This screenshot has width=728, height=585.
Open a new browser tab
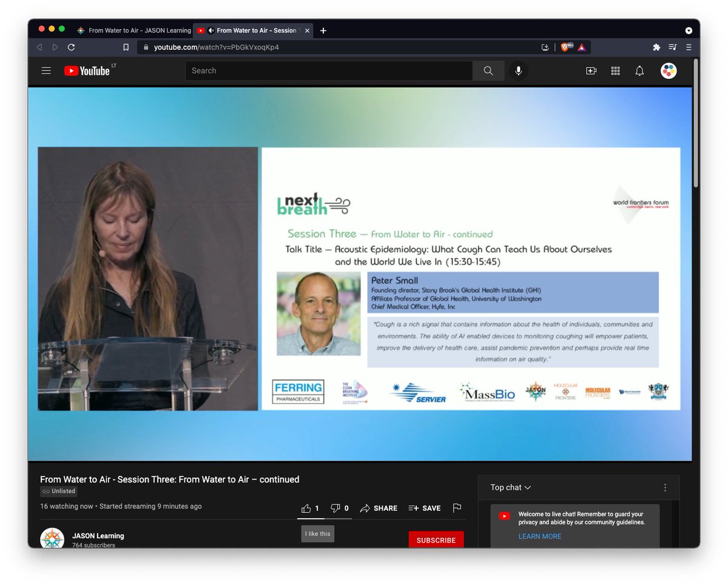pyautogui.click(x=323, y=30)
